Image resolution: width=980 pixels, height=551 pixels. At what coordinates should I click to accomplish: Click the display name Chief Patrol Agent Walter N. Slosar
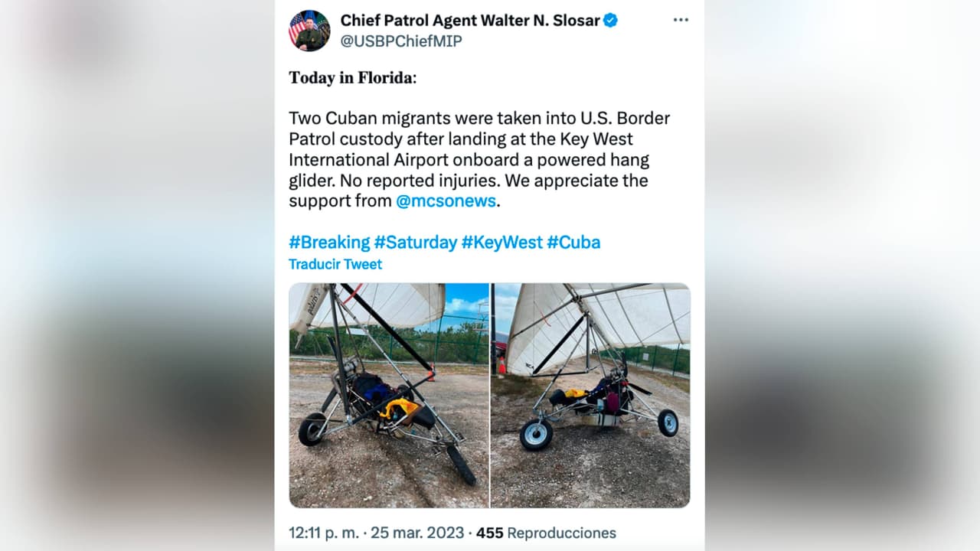470,21
